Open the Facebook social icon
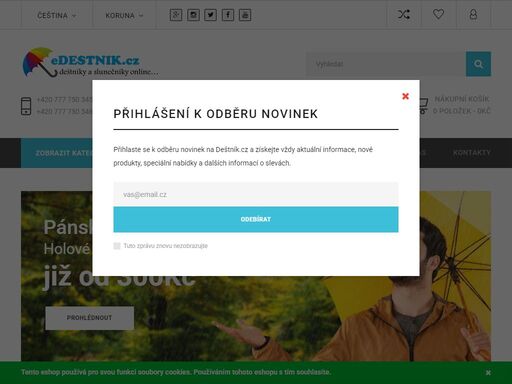Viewport: 512px width, 384px height. point(228,15)
